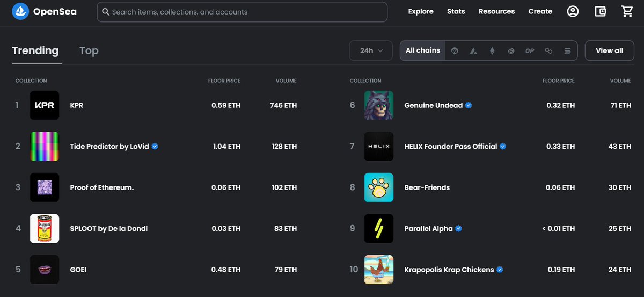Open the account profile icon
644x297 pixels.
[x=573, y=11]
